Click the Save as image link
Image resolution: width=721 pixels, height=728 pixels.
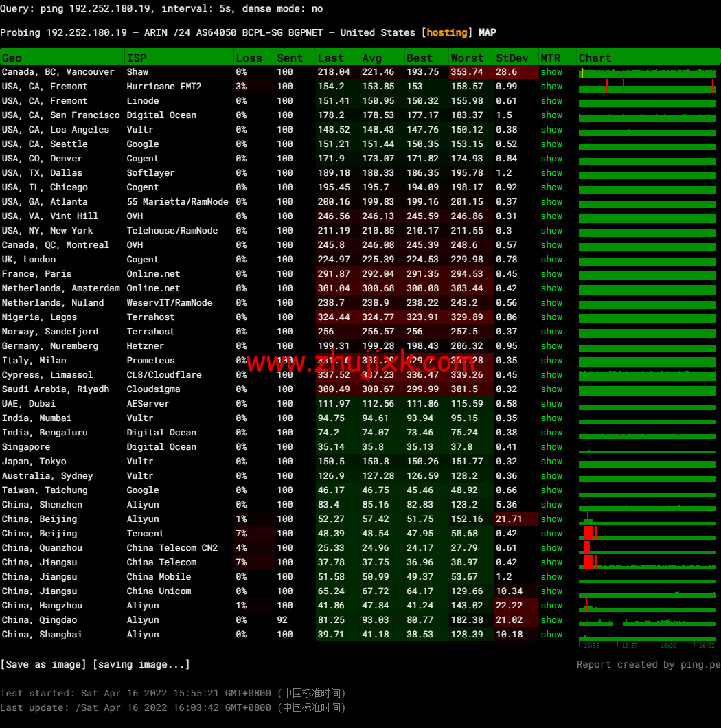43,664
